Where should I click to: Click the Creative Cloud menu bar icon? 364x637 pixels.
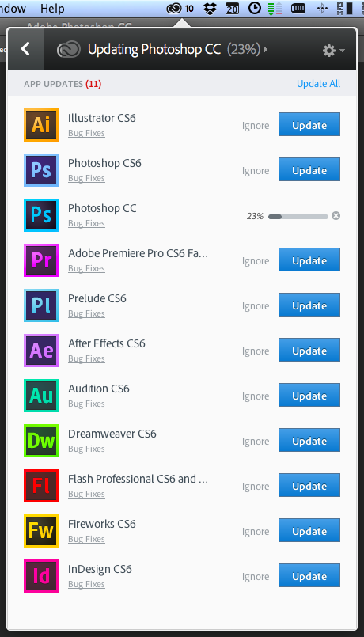pos(174,9)
